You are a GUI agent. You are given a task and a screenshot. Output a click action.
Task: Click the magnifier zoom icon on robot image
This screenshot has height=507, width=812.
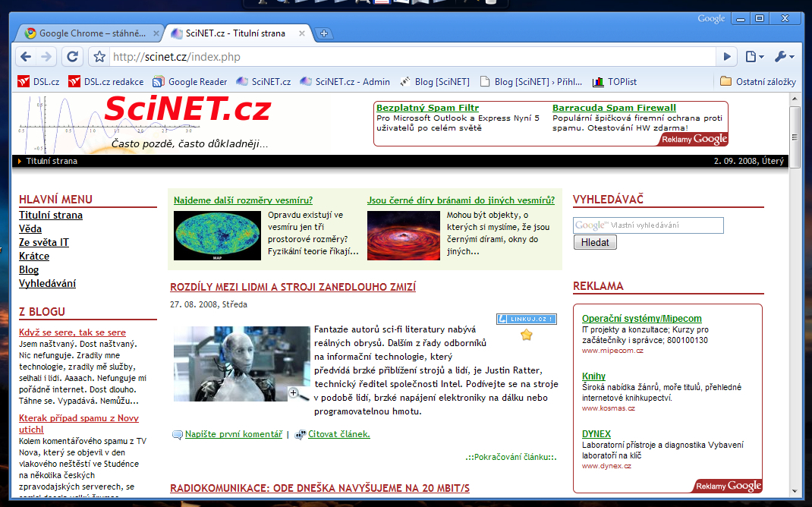tap(297, 395)
